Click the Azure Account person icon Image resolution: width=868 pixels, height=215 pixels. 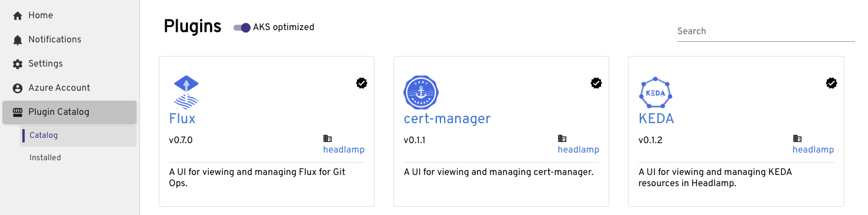coord(18,88)
